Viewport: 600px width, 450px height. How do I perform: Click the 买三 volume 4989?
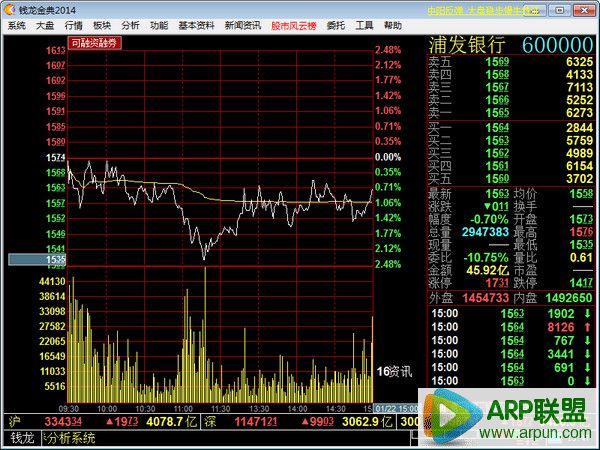click(x=579, y=153)
